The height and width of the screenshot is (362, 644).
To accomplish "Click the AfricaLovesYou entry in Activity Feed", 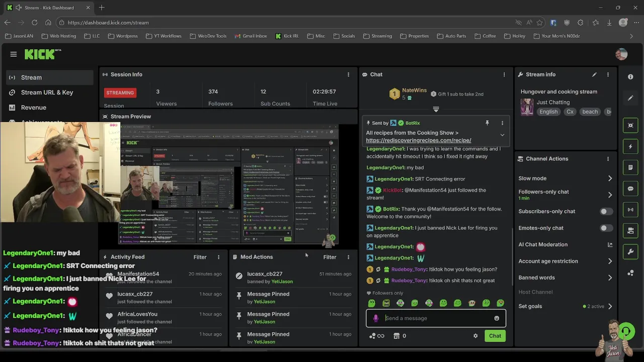I will coord(163,318).
